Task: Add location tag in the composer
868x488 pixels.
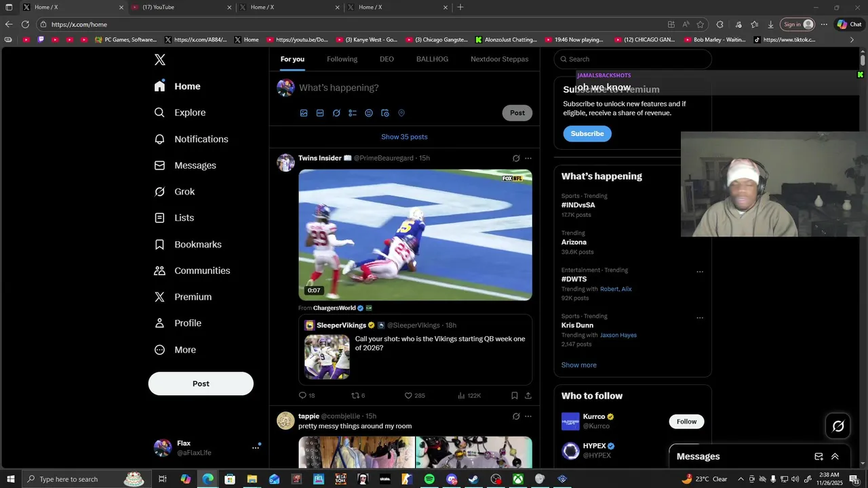Action: coord(401,113)
